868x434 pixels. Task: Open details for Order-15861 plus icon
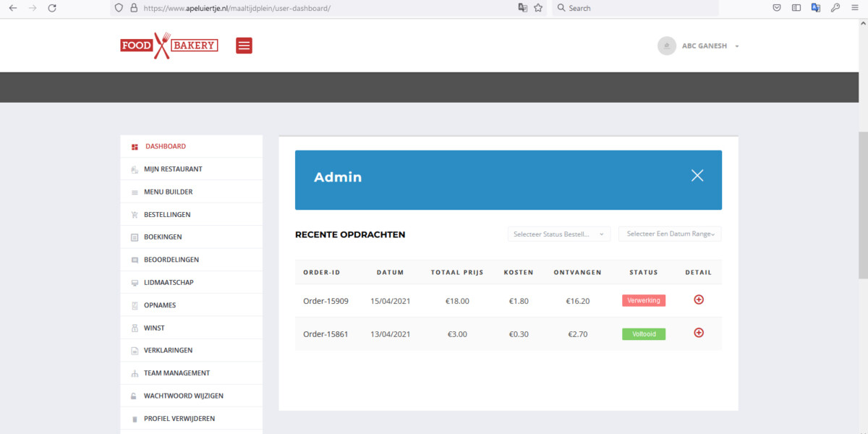[699, 333]
